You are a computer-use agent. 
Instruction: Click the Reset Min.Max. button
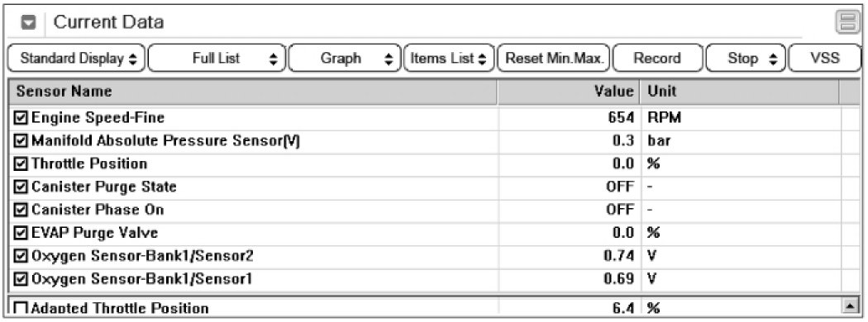554,58
